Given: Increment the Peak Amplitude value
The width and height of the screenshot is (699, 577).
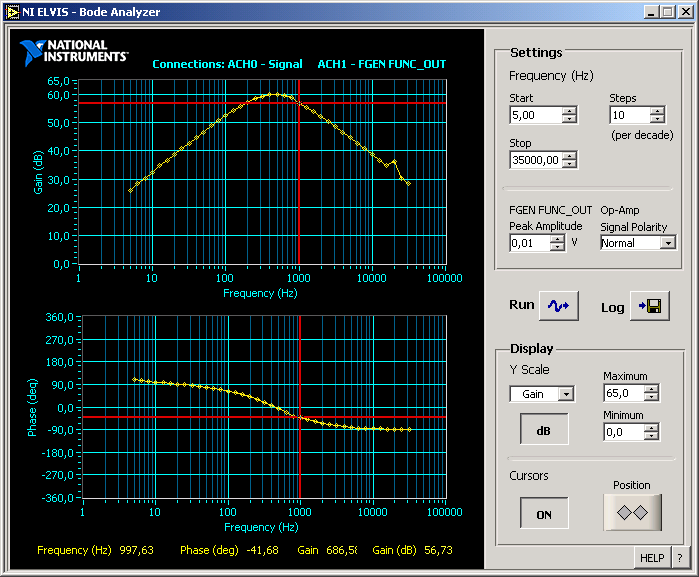Looking at the screenshot, I should pyautogui.click(x=557, y=239).
